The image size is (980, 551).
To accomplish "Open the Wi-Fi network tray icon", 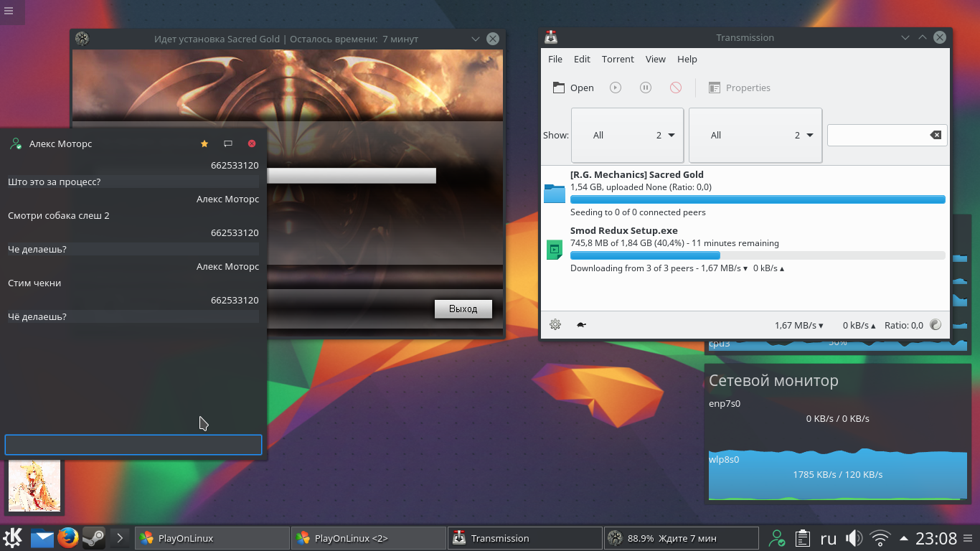I will 880,538.
